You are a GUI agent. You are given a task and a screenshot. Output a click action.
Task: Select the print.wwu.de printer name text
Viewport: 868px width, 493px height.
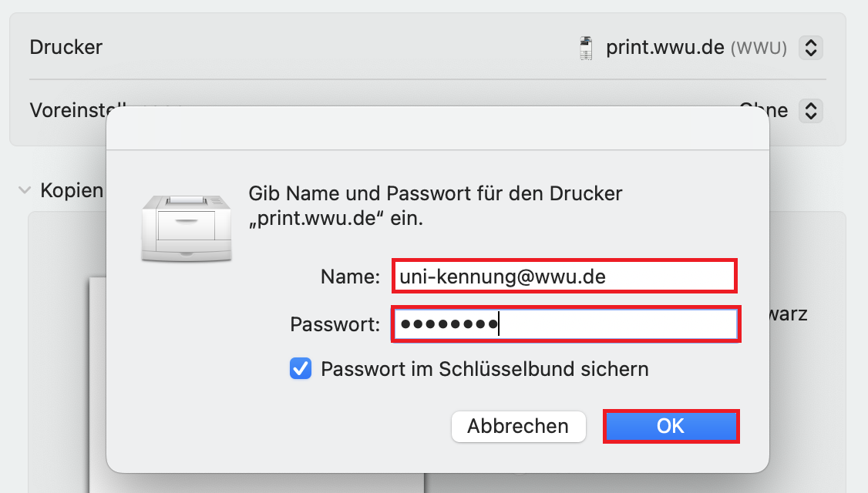(x=664, y=48)
